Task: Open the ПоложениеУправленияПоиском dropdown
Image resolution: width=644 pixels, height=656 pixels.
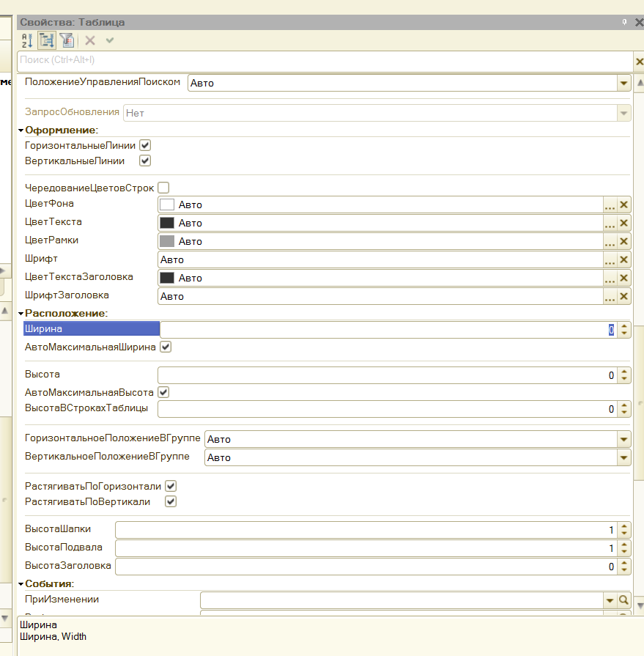Action: pyautogui.click(x=623, y=84)
